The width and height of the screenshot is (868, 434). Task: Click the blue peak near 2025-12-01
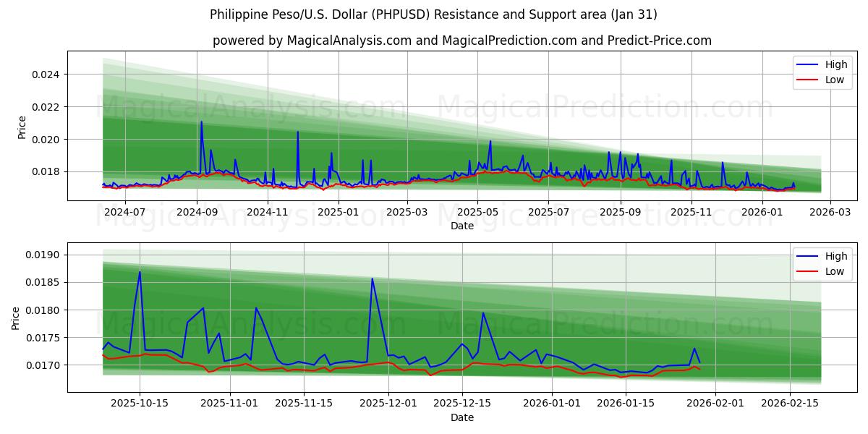[x=372, y=278]
